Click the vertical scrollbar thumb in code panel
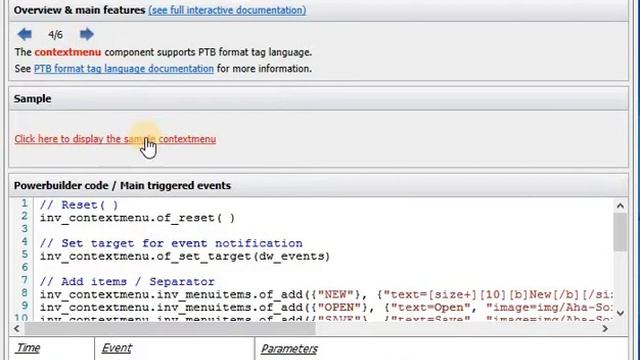This screenshot has height=360, width=640. pos(620,231)
